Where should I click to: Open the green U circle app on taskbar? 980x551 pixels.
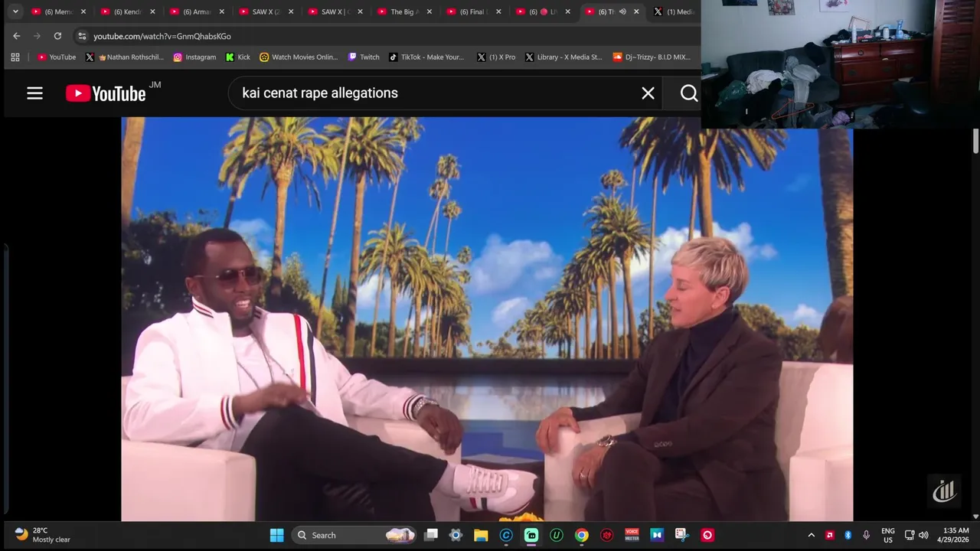(x=557, y=535)
